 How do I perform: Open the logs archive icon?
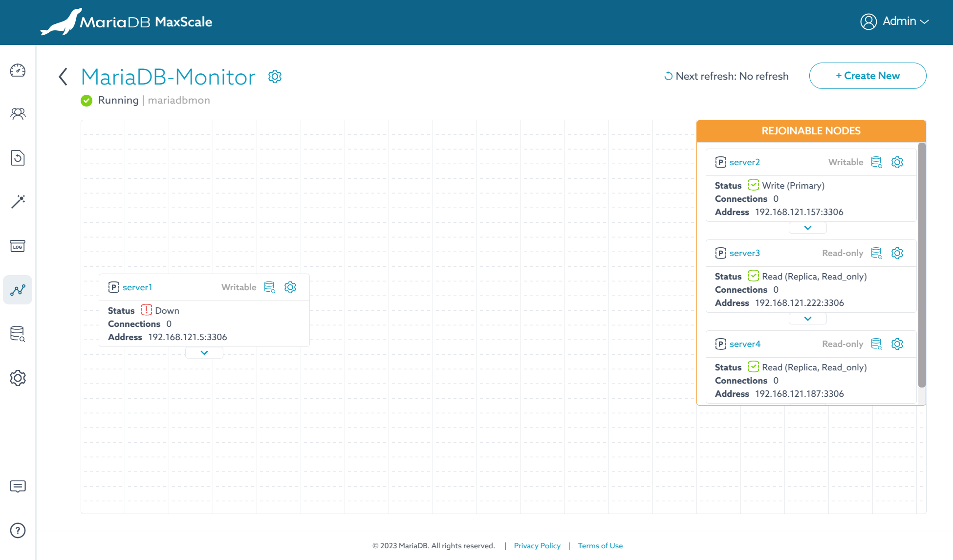18,246
